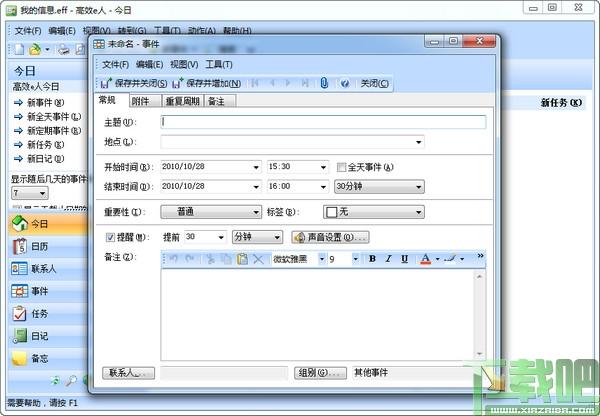Switch to the 附件 tab
The image size is (600, 416).
coord(145,101)
